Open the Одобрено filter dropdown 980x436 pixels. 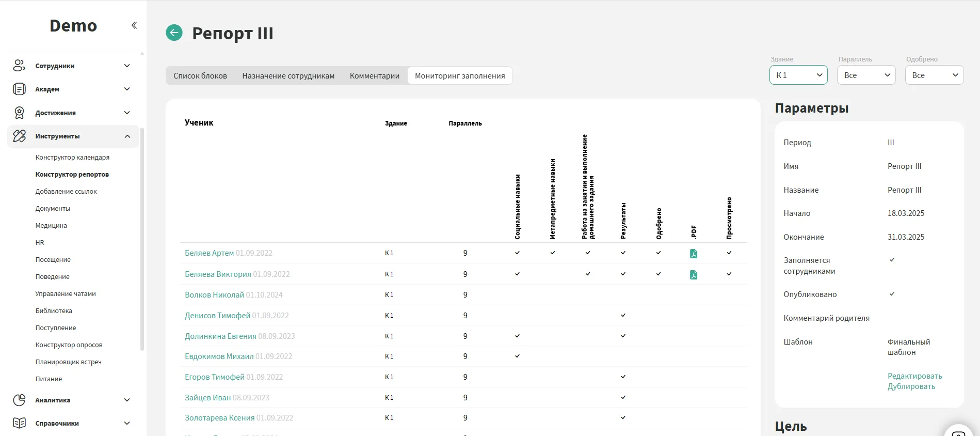(934, 75)
